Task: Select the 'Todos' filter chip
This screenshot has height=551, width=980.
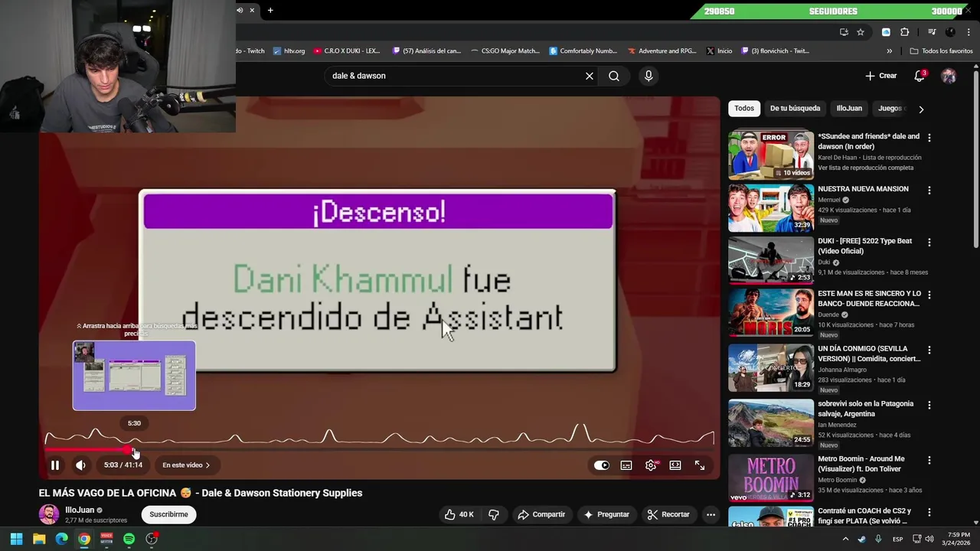Action: pyautogui.click(x=744, y=109)
